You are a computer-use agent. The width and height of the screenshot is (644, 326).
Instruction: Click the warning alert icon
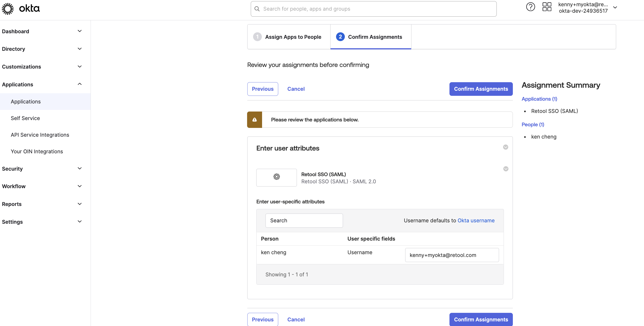254,120
